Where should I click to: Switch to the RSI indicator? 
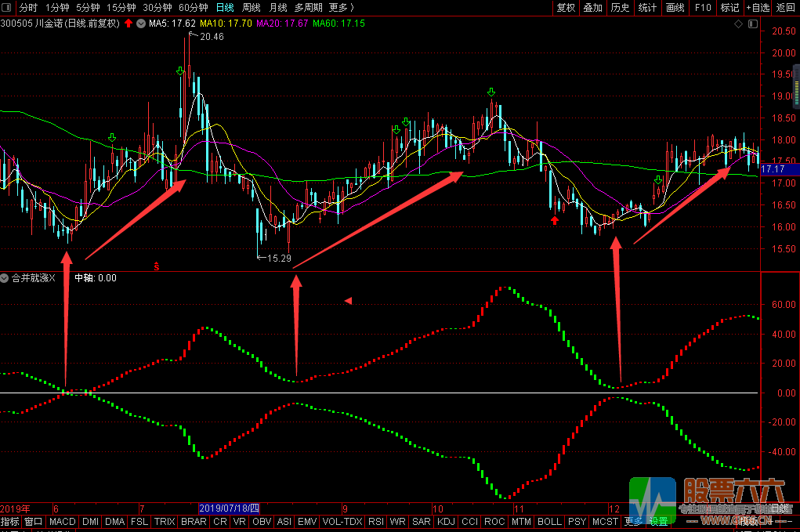point(376,521)
